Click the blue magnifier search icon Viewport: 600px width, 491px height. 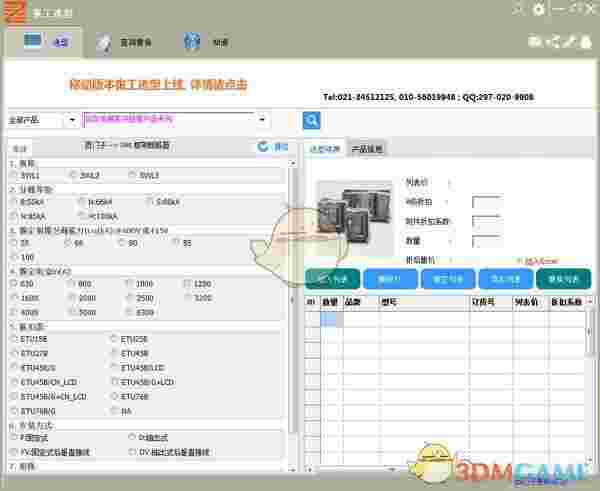tap(311, 121)
